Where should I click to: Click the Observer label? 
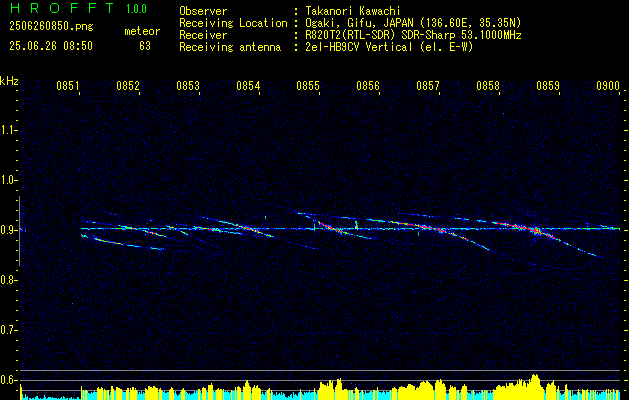(203, 11)
